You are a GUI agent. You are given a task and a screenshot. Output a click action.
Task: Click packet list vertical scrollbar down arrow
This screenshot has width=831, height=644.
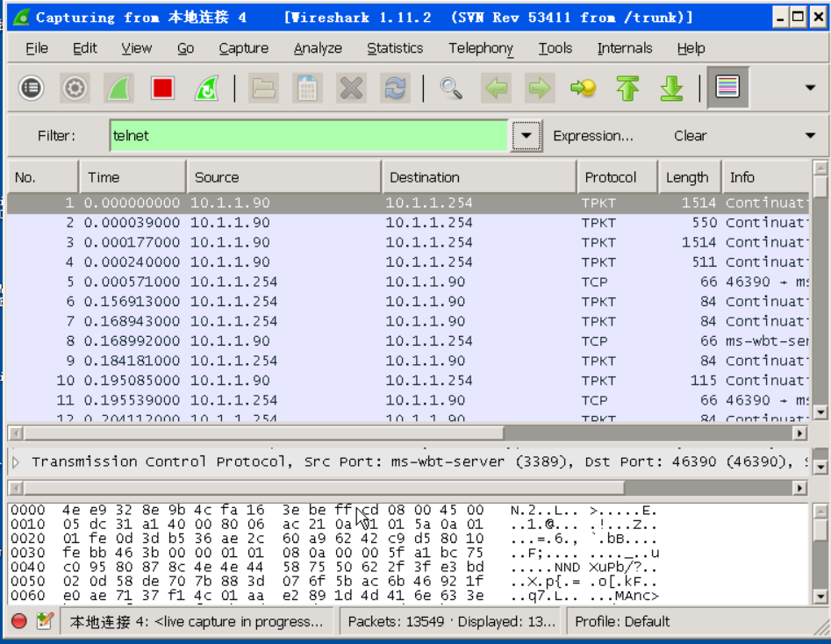pos(820,412)
